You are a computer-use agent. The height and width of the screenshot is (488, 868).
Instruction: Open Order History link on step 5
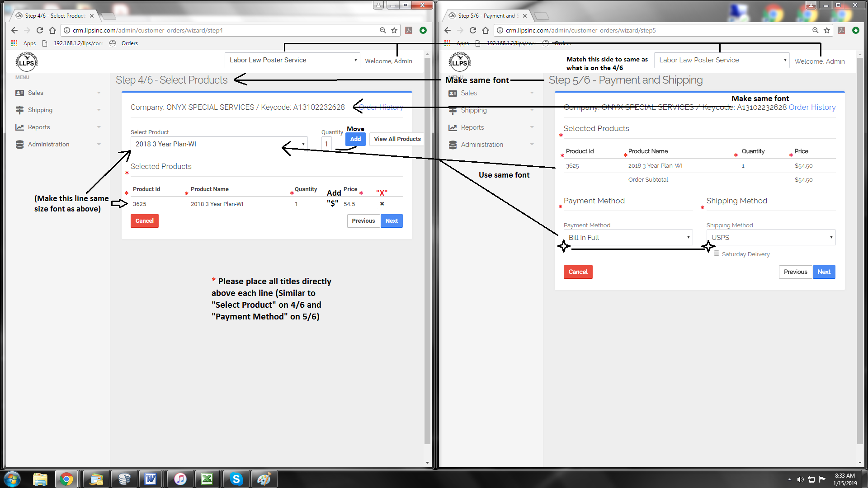[x=812, y=107]
